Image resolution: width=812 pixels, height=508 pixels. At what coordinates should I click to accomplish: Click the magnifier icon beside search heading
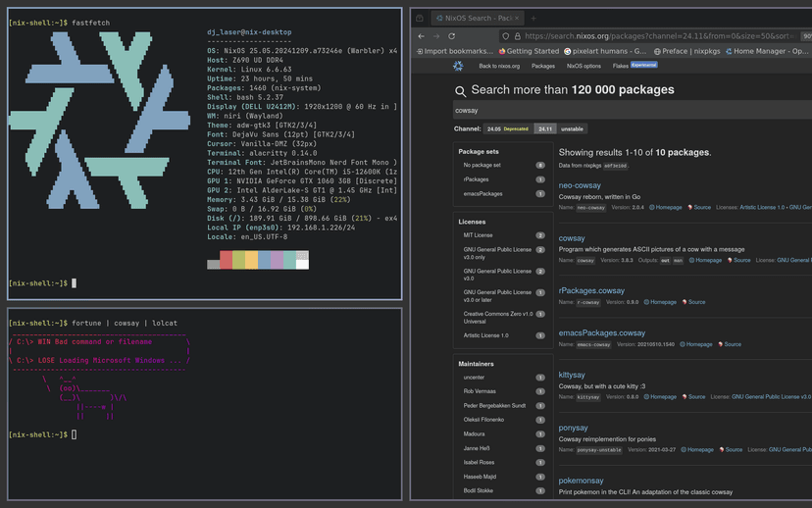tap(461, 91)
